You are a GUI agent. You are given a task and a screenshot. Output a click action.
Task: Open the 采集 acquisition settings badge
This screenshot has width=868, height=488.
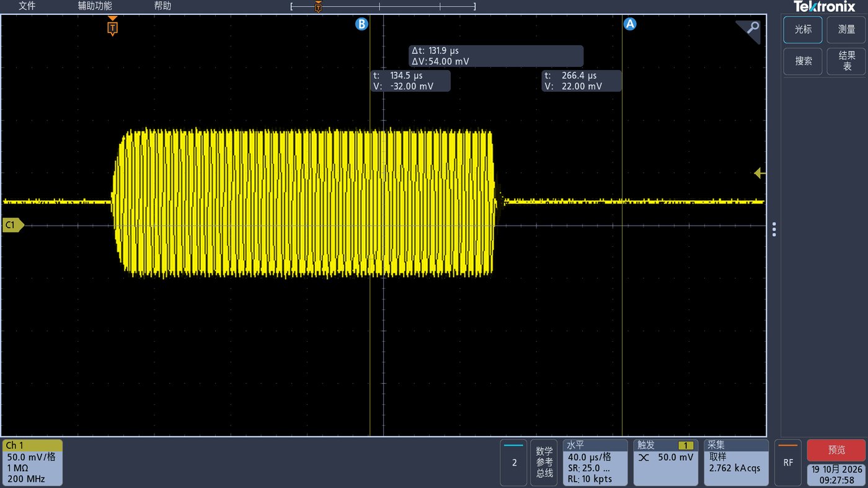pyautogui.click(x=737, y=463)
